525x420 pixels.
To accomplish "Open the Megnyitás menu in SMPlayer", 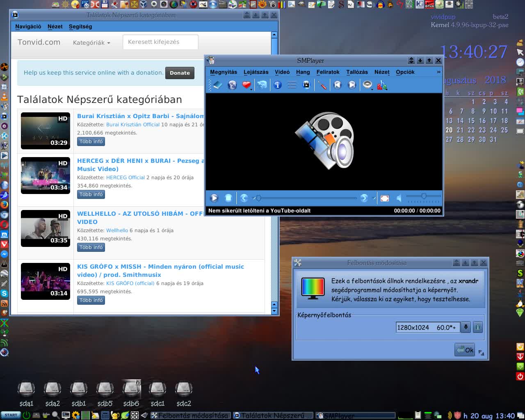I will pos(224,72).
